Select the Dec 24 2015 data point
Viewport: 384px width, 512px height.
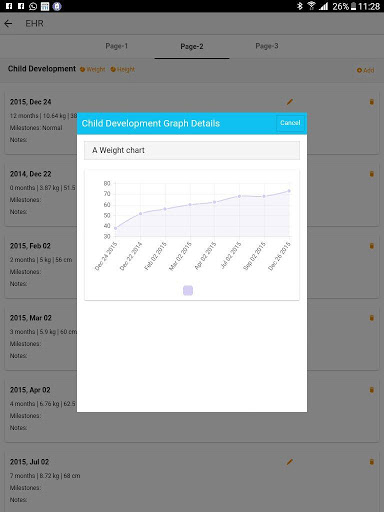(x=116, y=228)
